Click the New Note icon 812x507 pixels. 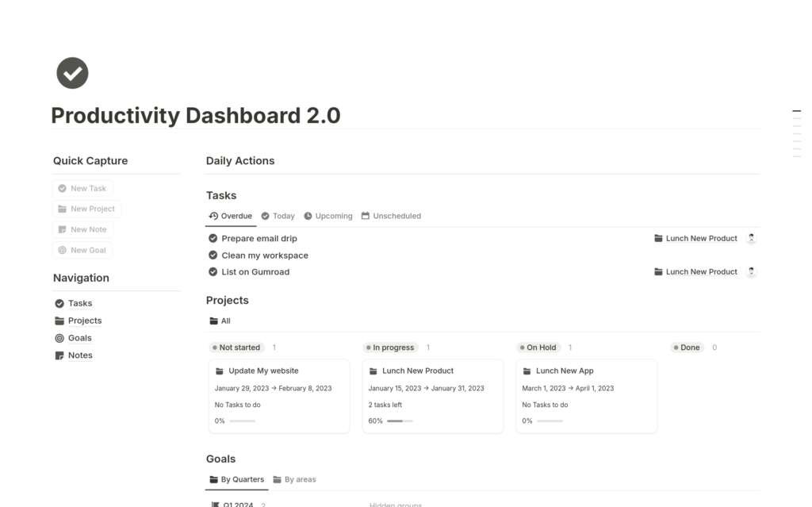[62, 229]
